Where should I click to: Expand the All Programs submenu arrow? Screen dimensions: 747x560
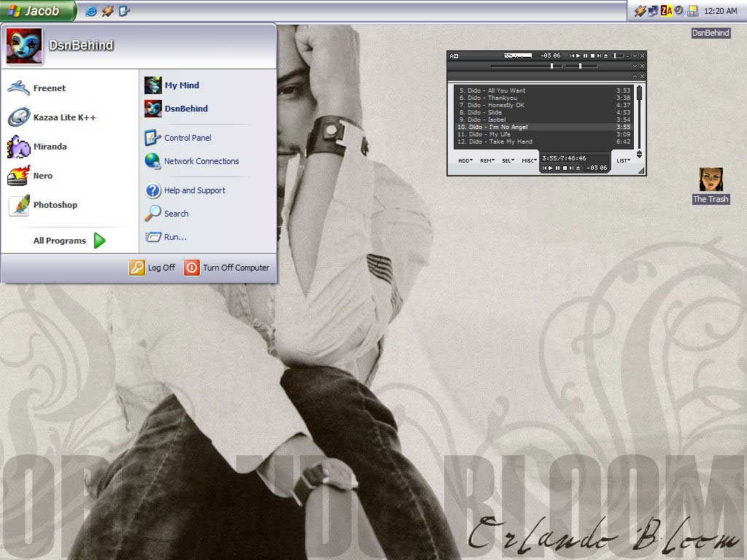click(x=100, y=241)
